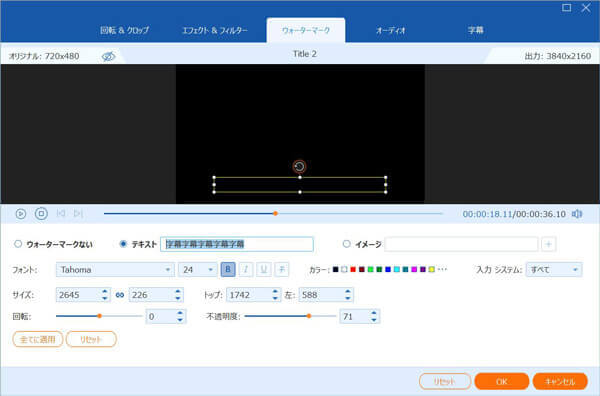
Task: Decrease the height value 226
Action: point(178,298)
